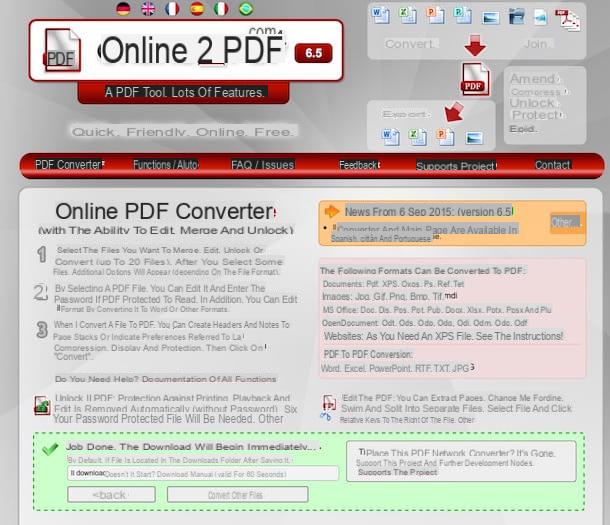The width and height of the screenshot is (610, 525).
Task: Choose the French flag language
Action: tap(172, 9)
